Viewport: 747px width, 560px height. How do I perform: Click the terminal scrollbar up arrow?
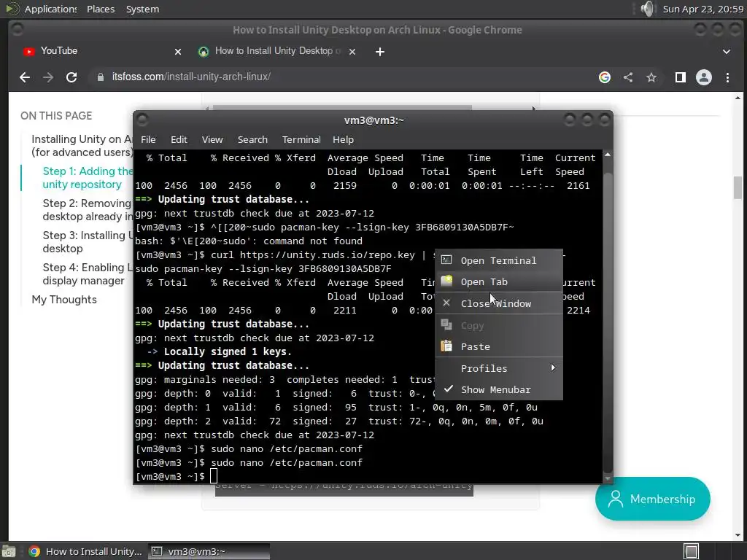(x=608, y=155)
